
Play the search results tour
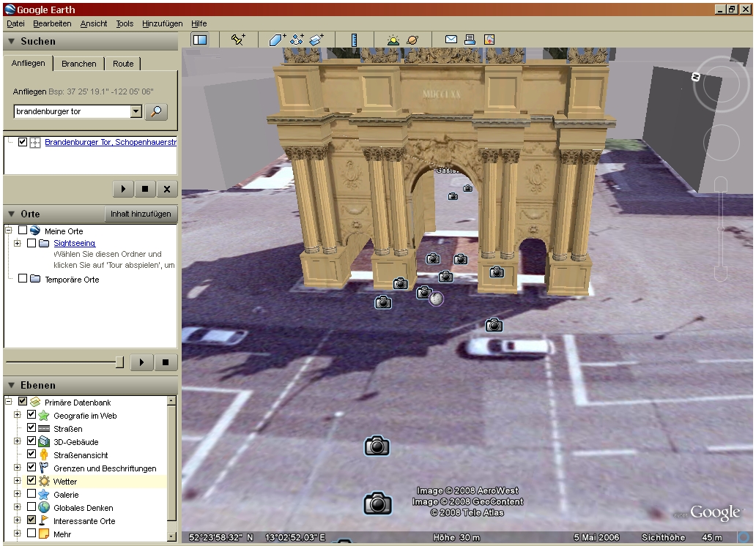[123, 189]
